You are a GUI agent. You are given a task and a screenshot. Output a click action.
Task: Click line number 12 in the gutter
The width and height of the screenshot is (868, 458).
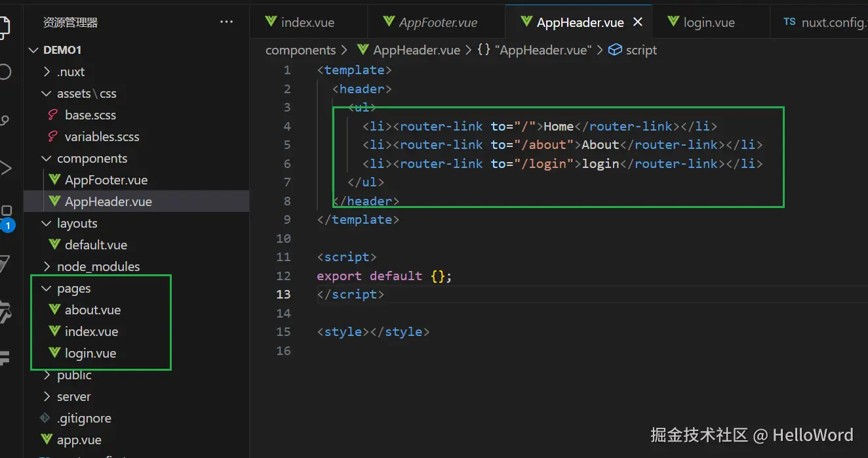283,276
